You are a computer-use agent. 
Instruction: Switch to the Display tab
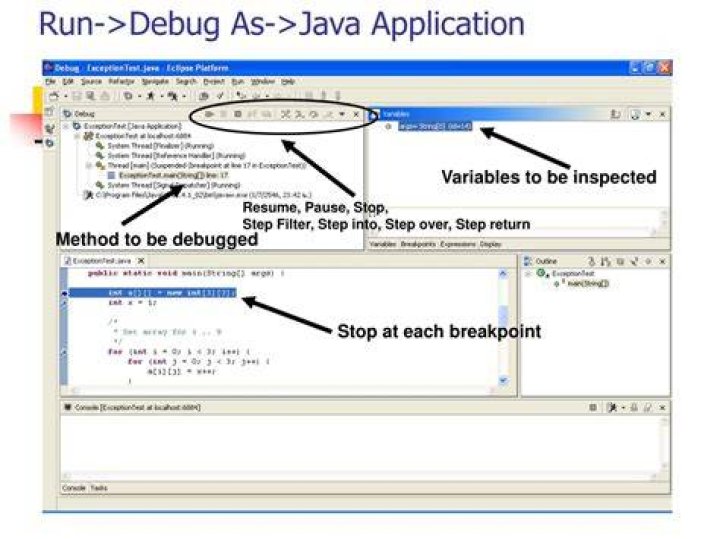(490, 244)
